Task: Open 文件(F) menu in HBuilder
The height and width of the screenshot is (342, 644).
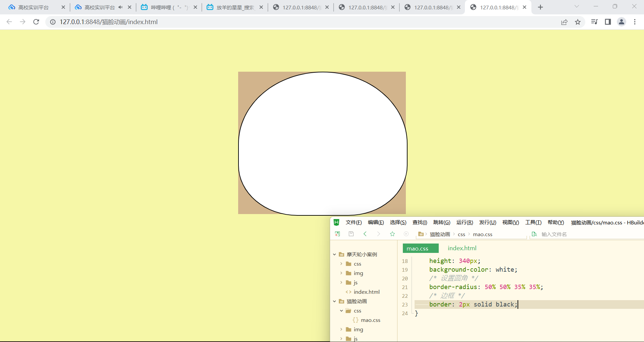Action: [x=354, y=222]
